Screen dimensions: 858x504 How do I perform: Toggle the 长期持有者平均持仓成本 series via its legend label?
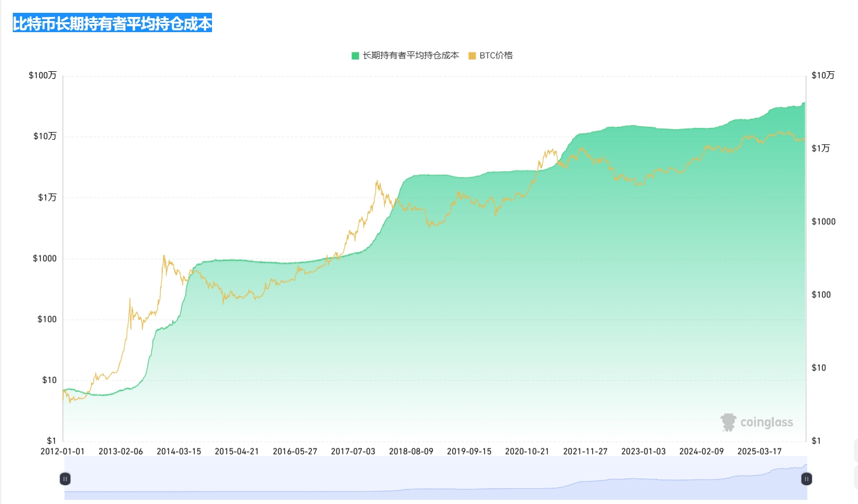click(411, 55)
